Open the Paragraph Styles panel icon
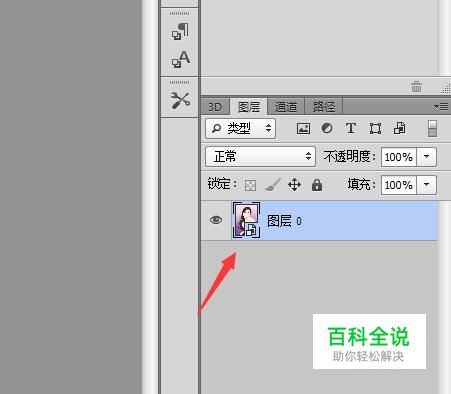This screenshot has width=451, height=394. point(180,32)
